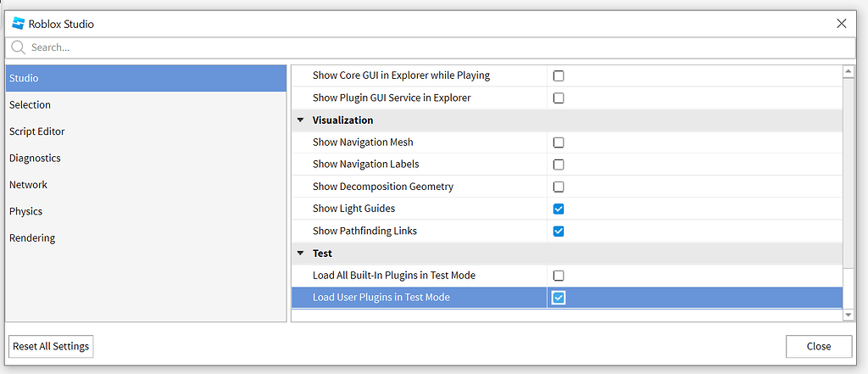Collapse the Test section
868x374 pixels.
(x=301, y=254)
